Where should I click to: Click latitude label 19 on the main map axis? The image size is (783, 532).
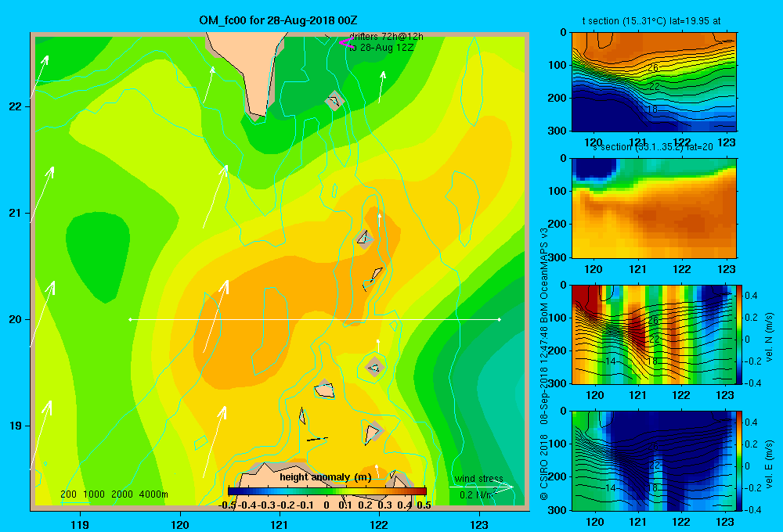[x=15, y=426]
